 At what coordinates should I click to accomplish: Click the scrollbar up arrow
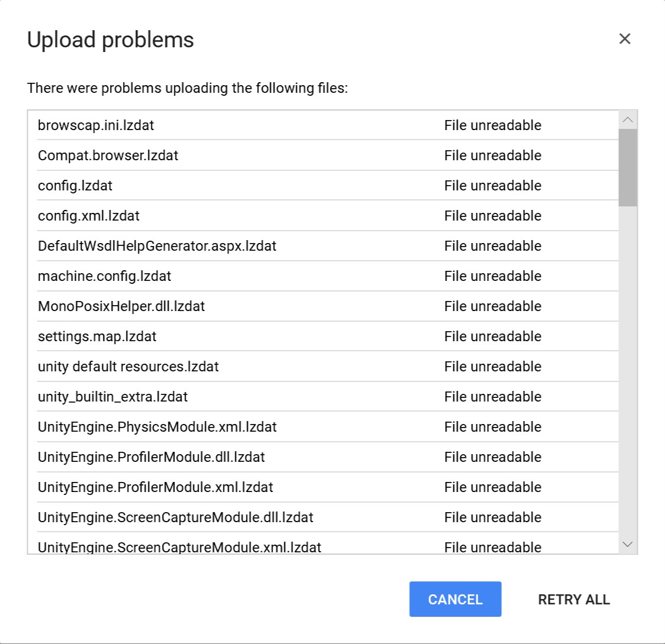(x=628, y=119)
